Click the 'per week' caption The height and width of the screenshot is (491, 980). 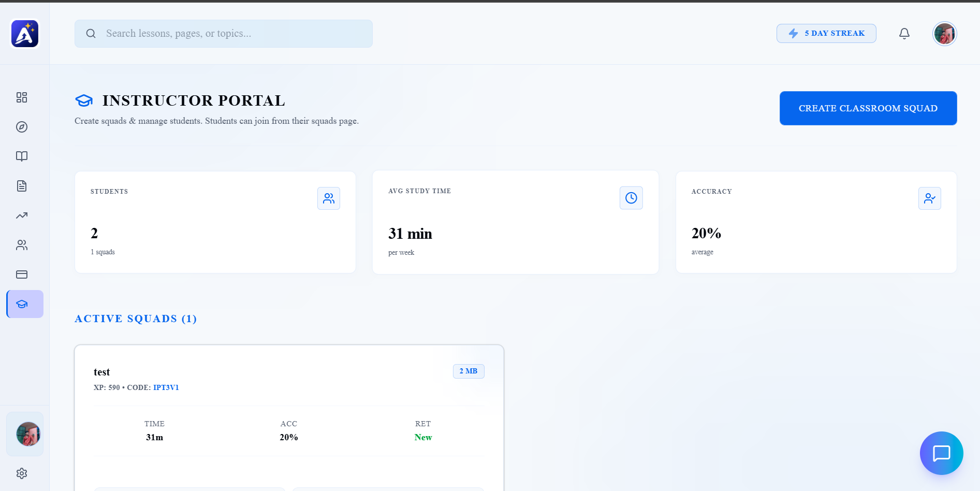pyautogui.click(x=401, y=253)
